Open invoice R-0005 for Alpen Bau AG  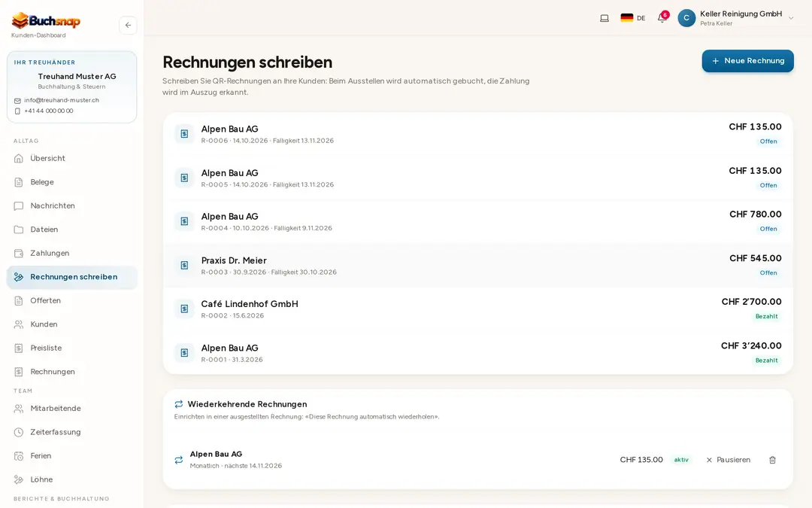(x=477, y=178)
